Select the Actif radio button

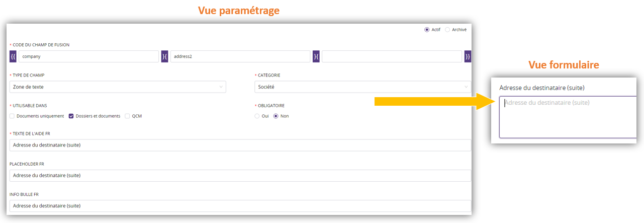click(427, 30)
